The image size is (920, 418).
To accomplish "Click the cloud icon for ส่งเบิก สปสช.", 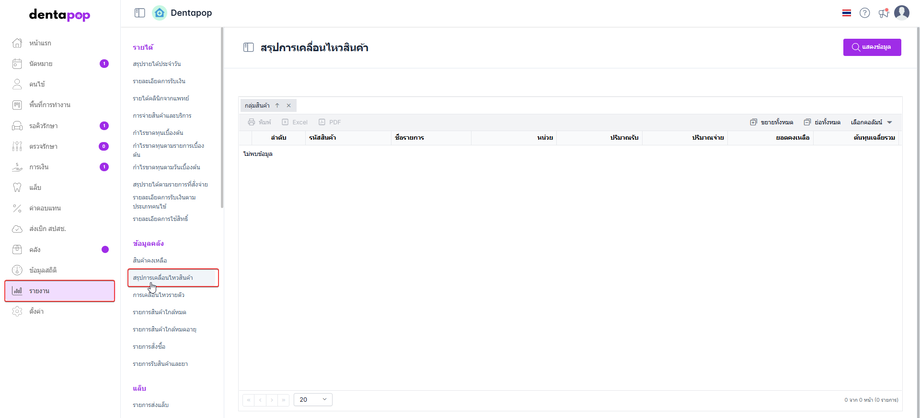I will click(x=17, y=228).
